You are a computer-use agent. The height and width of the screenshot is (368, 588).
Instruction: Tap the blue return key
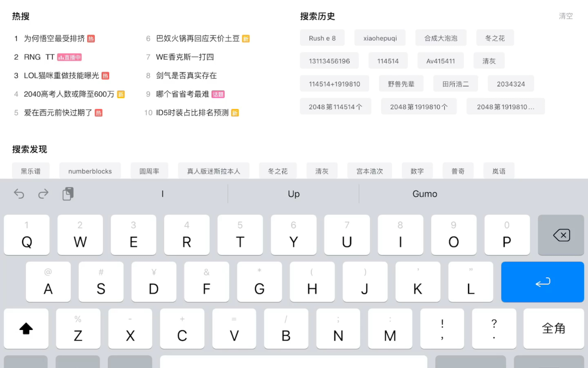click(x=542, y=282)
